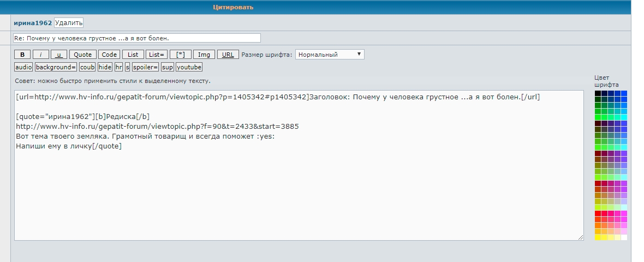644x262 pixels.
Task: Apply italic with the i button
Action: click(41, 55)
